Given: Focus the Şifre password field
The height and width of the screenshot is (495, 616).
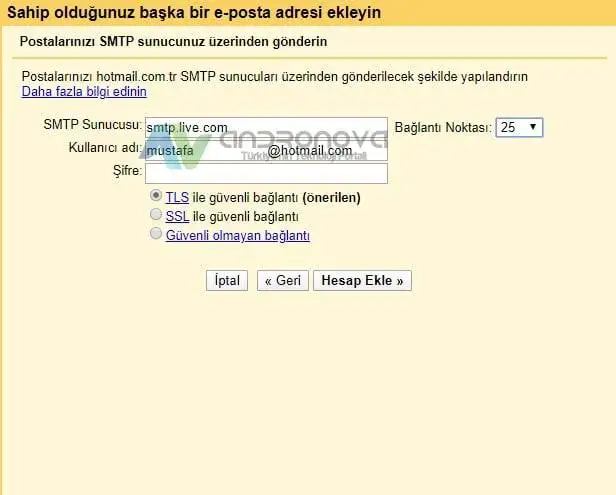Looking at the screenshot, I should coord(266,173).
